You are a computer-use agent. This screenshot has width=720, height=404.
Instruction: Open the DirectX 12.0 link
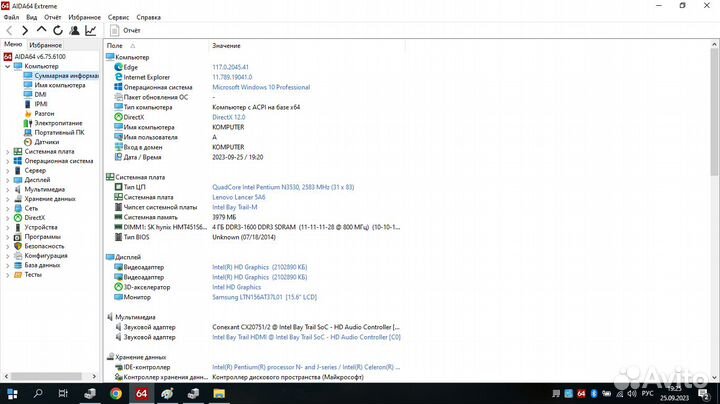[229, 117]
